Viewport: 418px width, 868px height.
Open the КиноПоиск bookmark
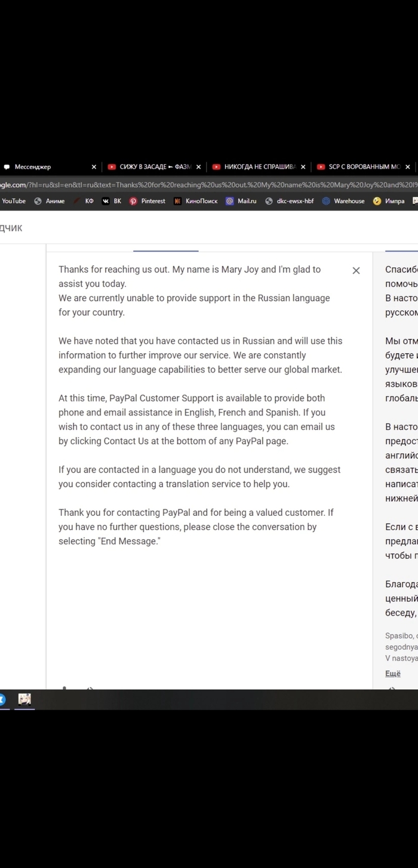click(x=196, y=201)
